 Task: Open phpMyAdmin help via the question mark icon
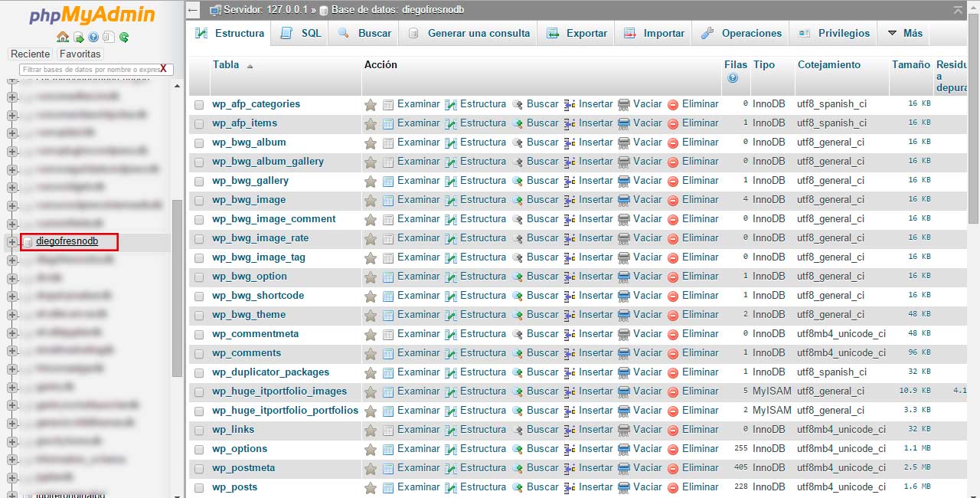(93, 38)
